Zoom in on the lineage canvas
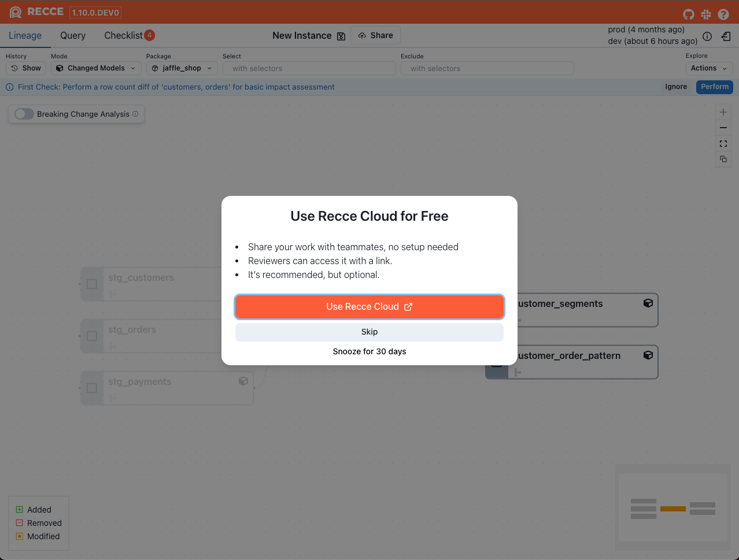 pyautogui.click(x=723, y=112)
